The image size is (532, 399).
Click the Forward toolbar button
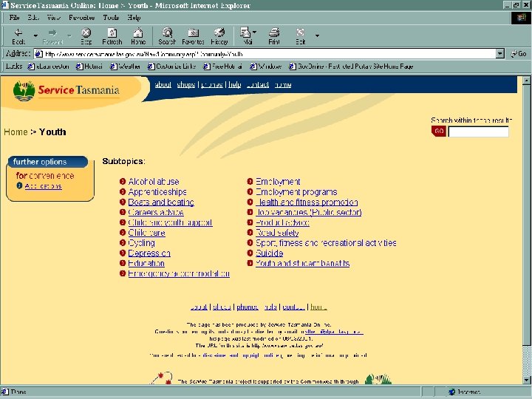pos(52,36)
